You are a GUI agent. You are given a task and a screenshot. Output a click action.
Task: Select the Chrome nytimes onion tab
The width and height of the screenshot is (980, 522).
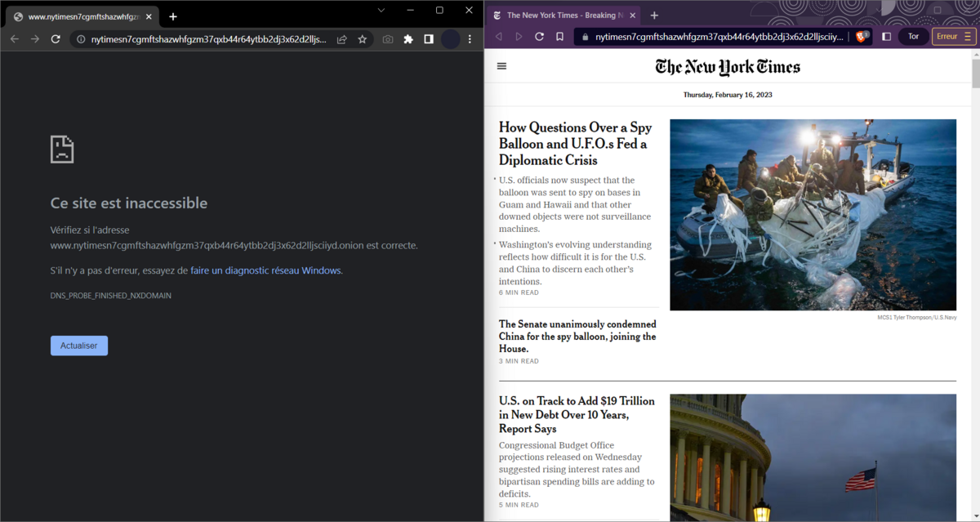[x=82, y=16]
